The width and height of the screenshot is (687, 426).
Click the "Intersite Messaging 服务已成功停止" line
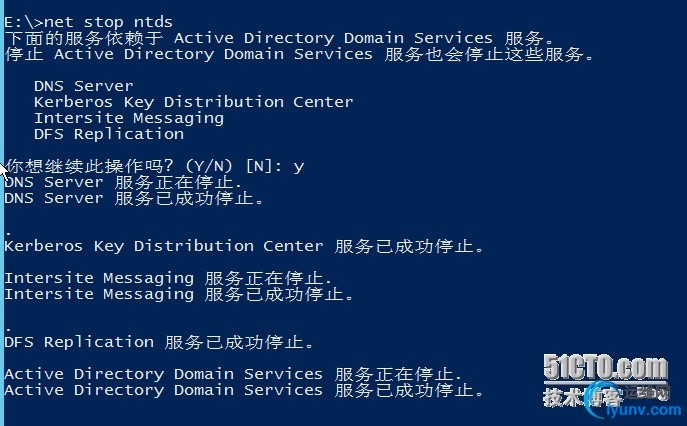(179, 294)
